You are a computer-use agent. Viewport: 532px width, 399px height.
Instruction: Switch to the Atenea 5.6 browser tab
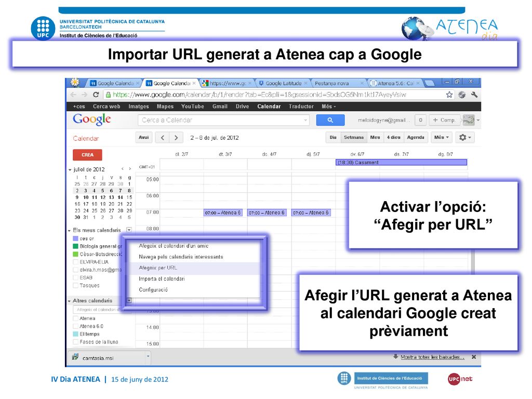pyautogui.click(x=395, y=83)
